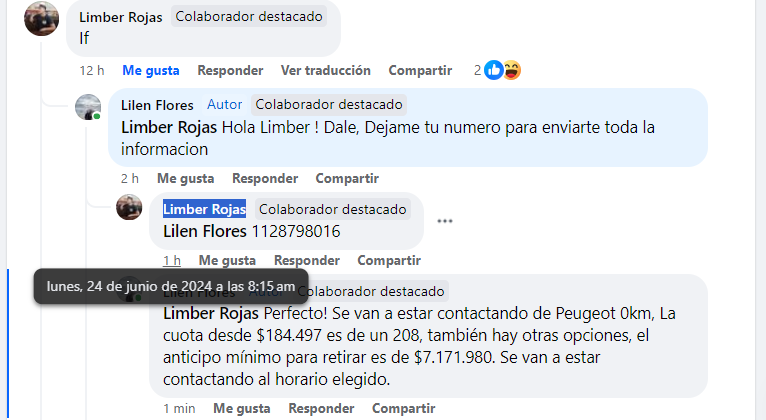This screenshot has height=420, width=766.
Task: Open the reaction emojis on the top comment
Action: pos(504,70)
